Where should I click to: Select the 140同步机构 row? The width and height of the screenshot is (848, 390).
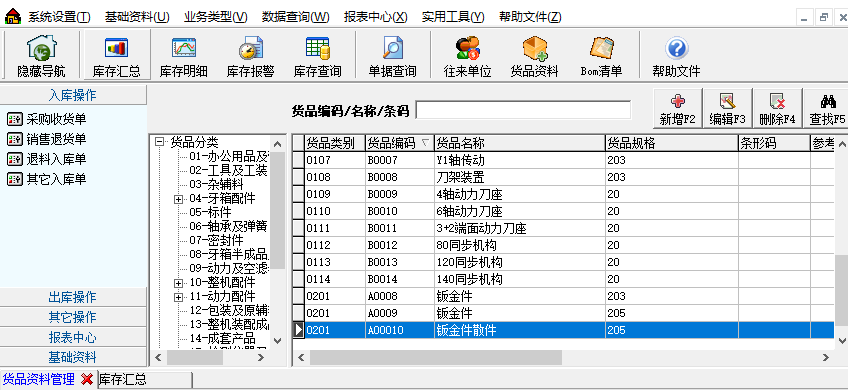(x=563, y=279)
